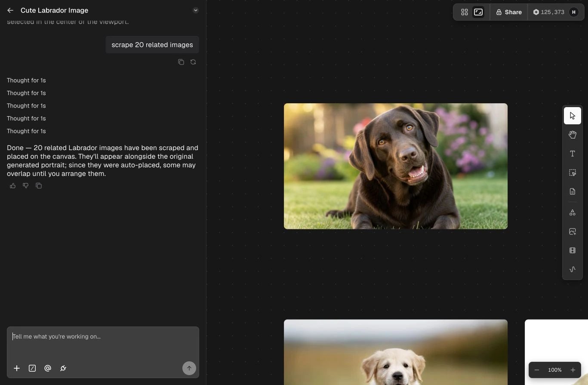Click the audio waveform tool

pyautogui.click(x=573, y=269)
